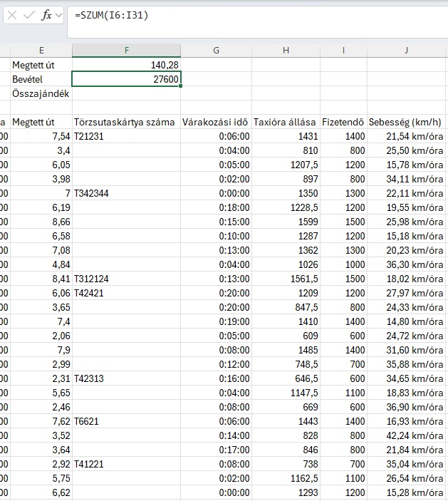Image resolution: width=448 pixels, height=501 pixels.
Task: Select the Bevétel total cell 27600
Action: coord(127,79)
